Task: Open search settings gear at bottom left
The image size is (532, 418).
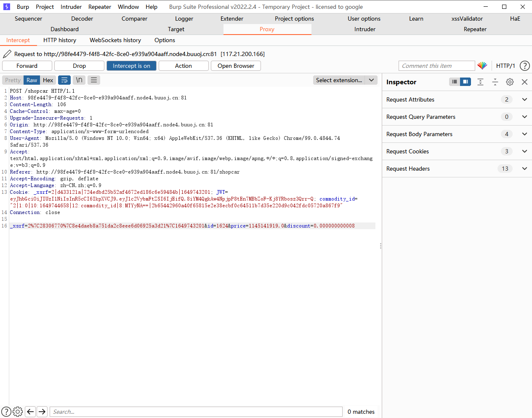Action: pos(18,412)
